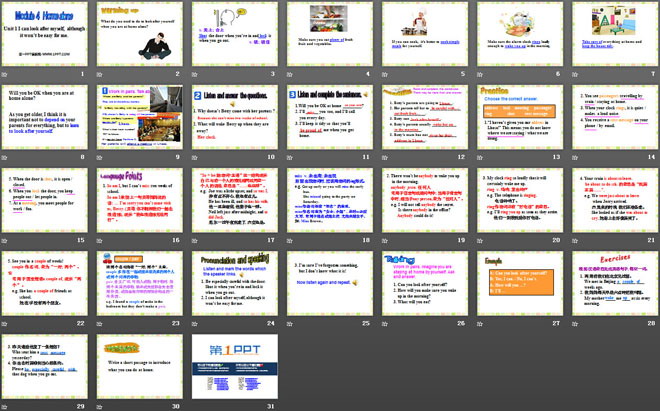Image resolution: width=660 pixels, height=411 pixels.
Task: Click the animation star icon under slide 3
Action: click(195, 75)
